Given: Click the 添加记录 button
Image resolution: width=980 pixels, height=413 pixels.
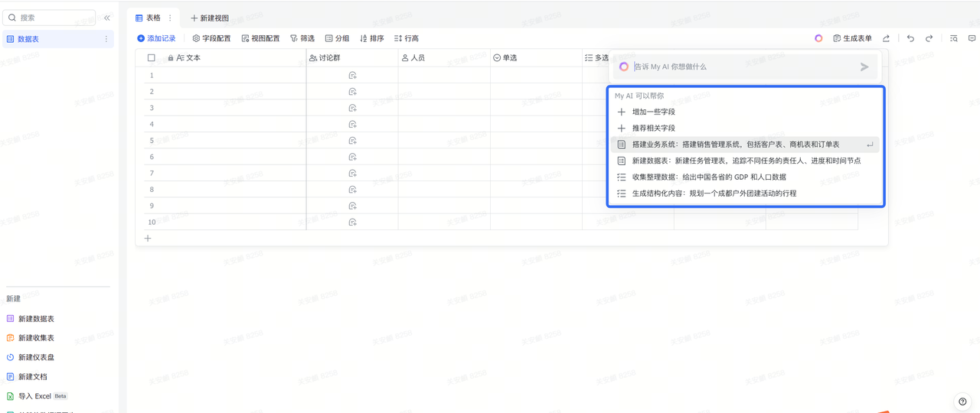Looking at the screenshot, I should point(156,38).
